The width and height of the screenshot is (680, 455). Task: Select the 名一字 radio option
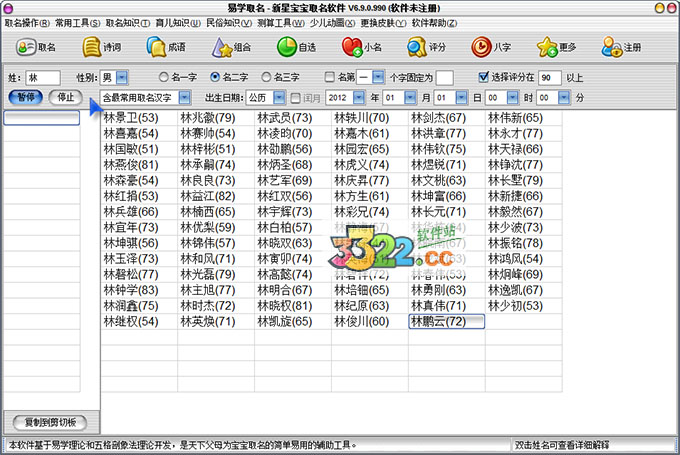click(x=163, y=77)
